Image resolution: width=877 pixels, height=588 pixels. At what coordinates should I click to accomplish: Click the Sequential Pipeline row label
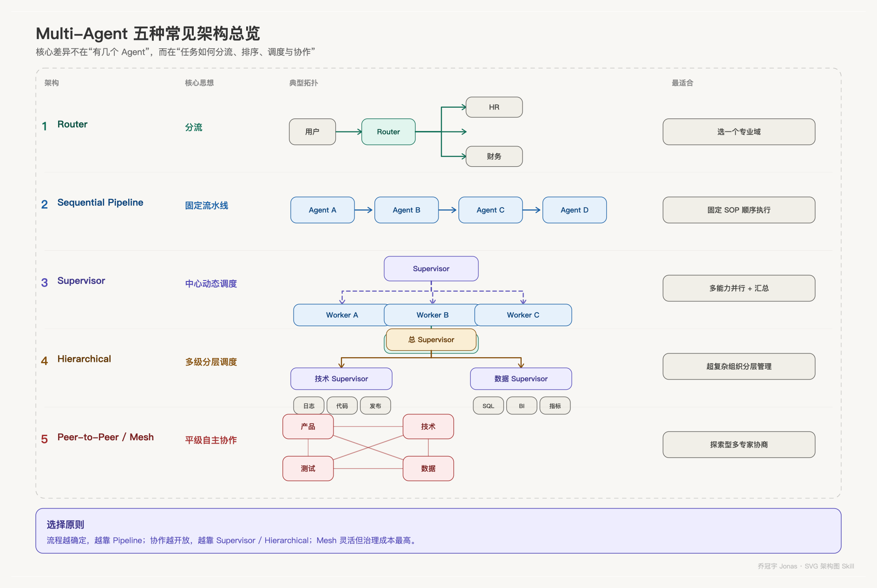[x=100, y=203]
